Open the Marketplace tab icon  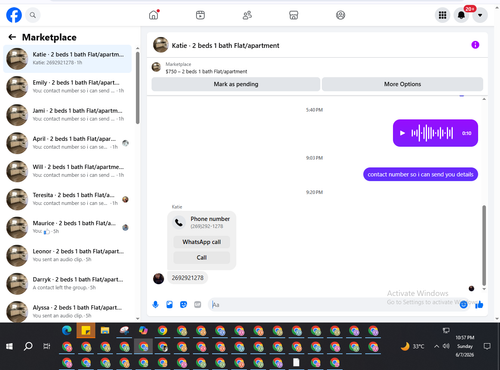(x=294, y=15)
